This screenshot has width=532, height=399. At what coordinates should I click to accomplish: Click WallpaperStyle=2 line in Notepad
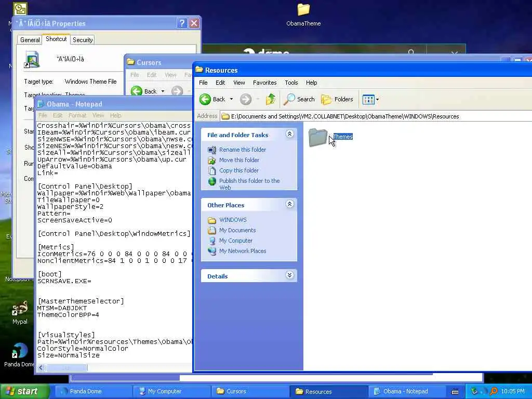70,207
